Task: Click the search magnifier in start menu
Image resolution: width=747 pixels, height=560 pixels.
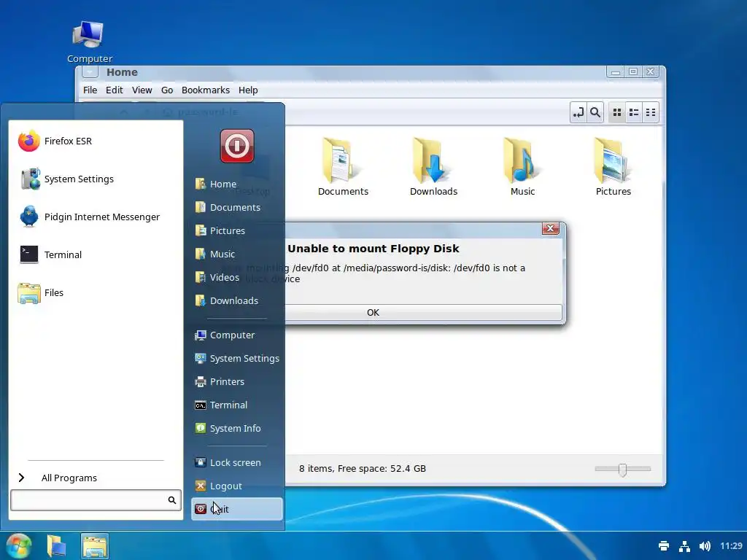Action: point(172,500)
